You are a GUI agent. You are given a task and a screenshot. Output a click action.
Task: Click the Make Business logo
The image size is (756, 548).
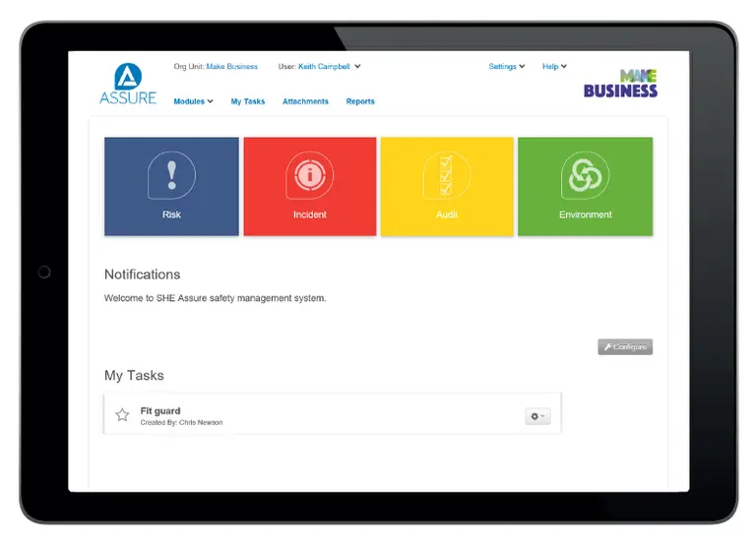(x=620, y=84)
